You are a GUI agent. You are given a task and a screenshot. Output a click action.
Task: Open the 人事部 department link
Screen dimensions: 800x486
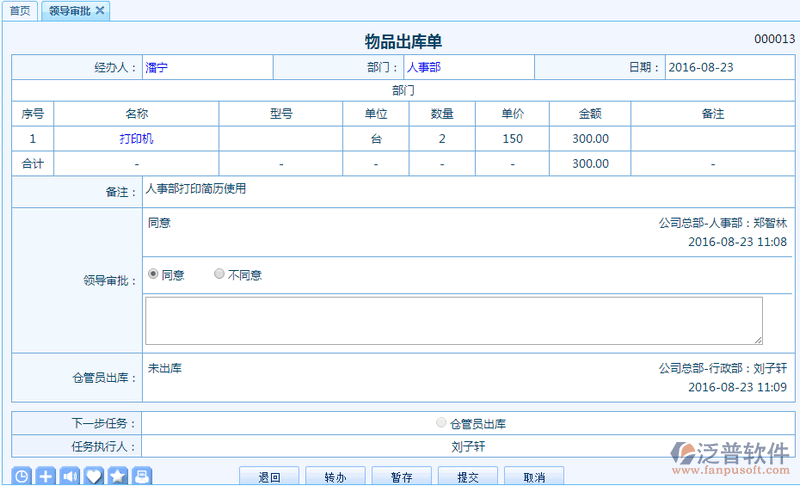pos(423,67)
